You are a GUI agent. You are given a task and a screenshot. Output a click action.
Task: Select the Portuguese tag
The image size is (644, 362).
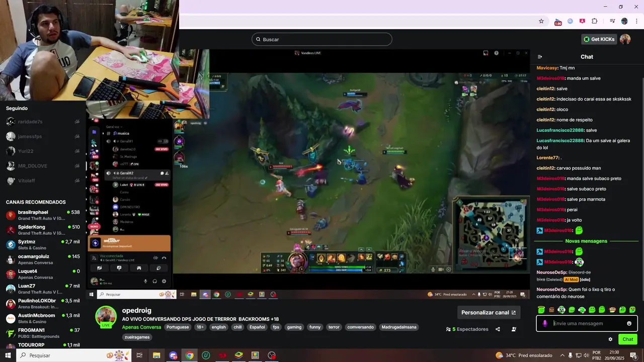[x=178, y=327]
